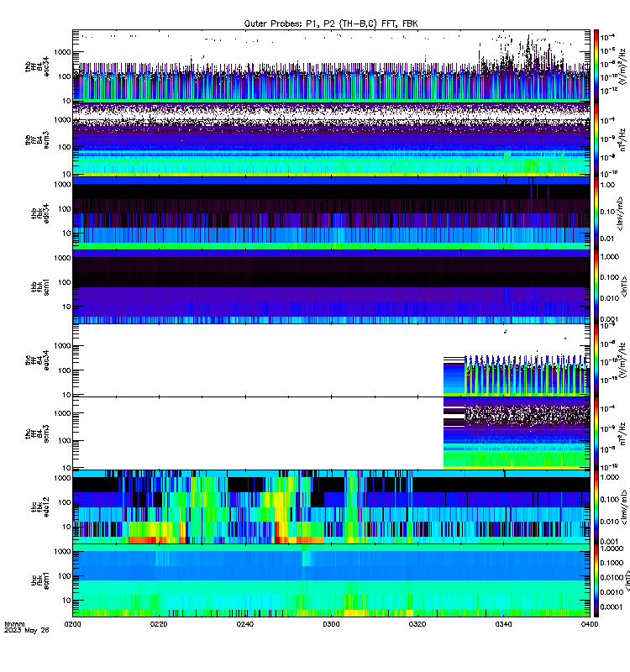
Task: Click inside the thc fbk scm1 spectrogram
Action: pyautogui.click(x=331, y=580)
